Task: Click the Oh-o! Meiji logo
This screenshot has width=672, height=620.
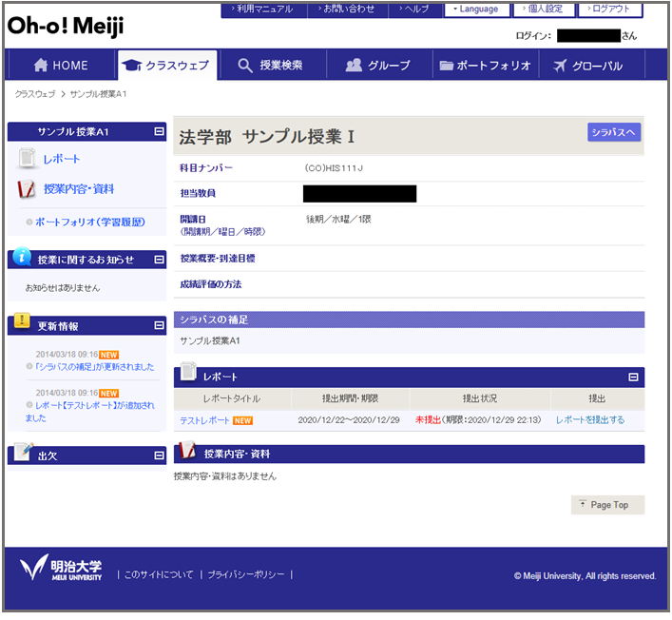Action: tap(66, 27)
